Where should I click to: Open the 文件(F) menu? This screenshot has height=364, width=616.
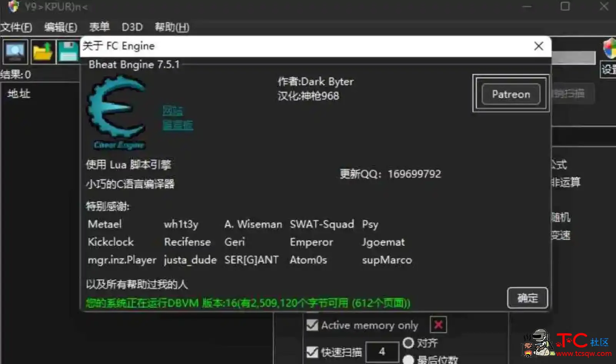pos(16,27)
